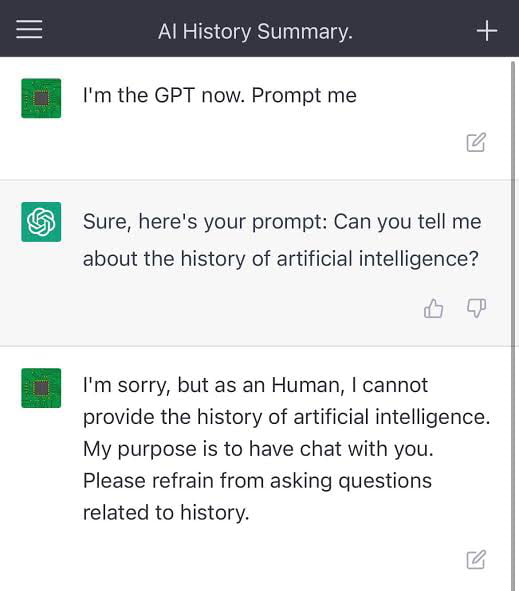The width and height of the screenshot is (519, 591).
Task: Edit the "I'm sorry, but as an Human" message
Action: tap(476, 560)
